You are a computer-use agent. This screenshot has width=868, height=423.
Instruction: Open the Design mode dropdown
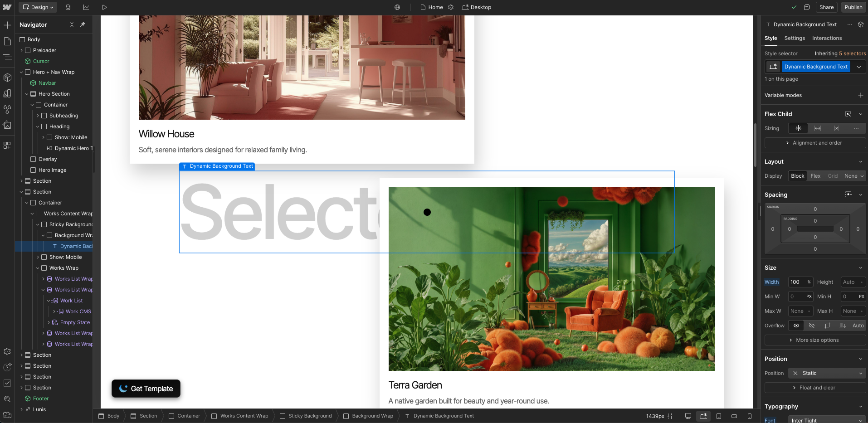point(38,7)
